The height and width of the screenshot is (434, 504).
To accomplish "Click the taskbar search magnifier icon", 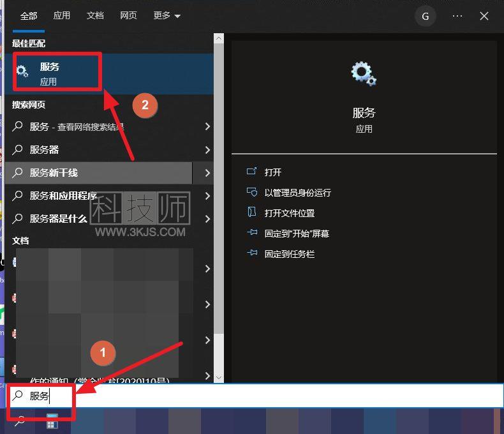I will [x=20, y=420].
